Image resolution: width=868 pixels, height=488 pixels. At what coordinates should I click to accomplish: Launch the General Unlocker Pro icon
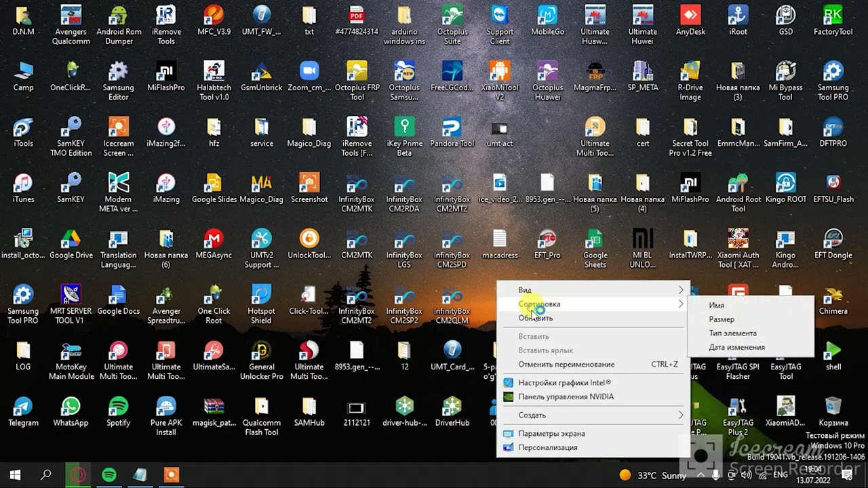coord(262,359)
